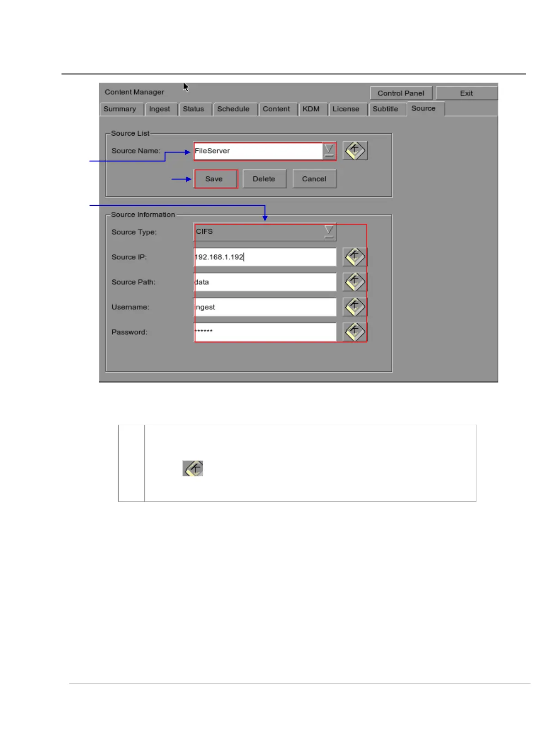Click keyboard icon beside Source IP field

pos(355,257)
